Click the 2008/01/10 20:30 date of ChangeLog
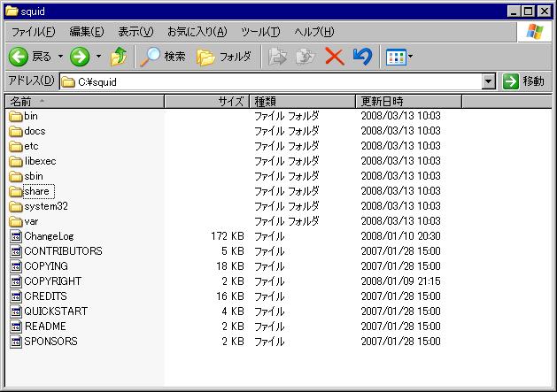The height and width of the screenshot is (392, 557). (x=400, y=236)
